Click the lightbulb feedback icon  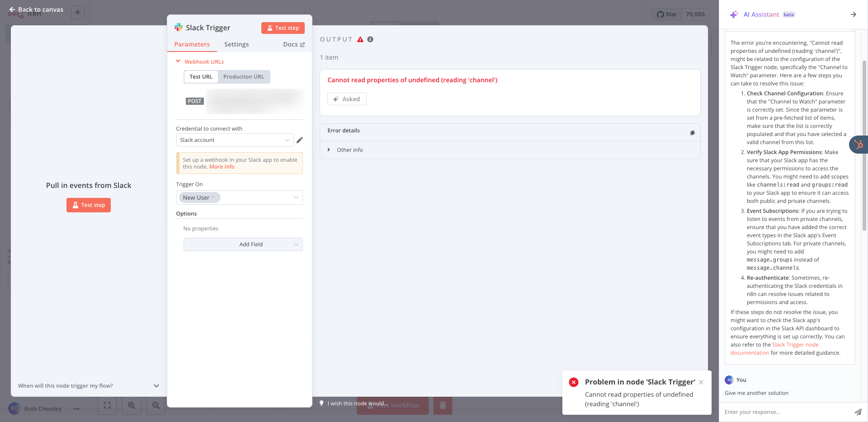pyautogui.click(x=321, y=403)
